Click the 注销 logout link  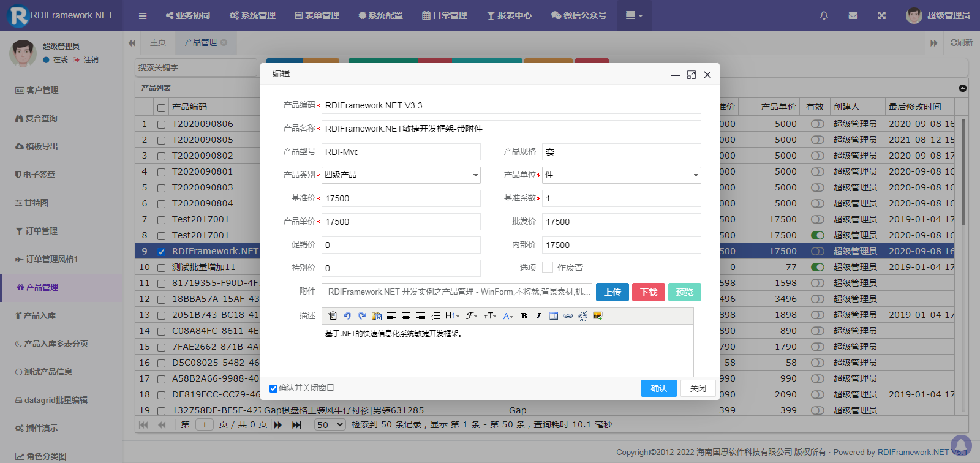(86, 60)
